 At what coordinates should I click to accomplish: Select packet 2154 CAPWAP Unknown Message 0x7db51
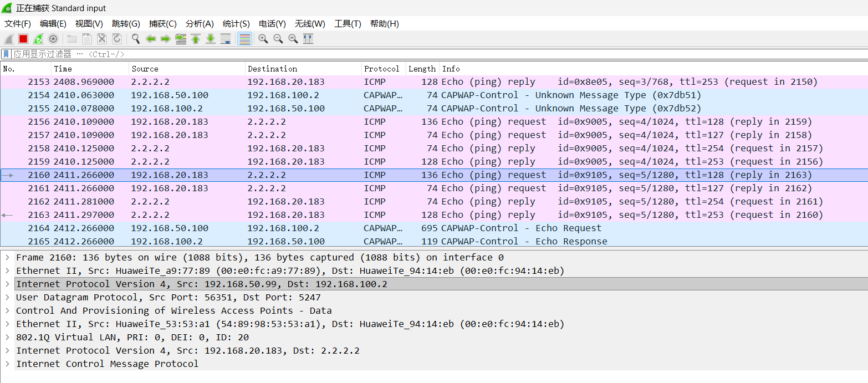[434, 95]
